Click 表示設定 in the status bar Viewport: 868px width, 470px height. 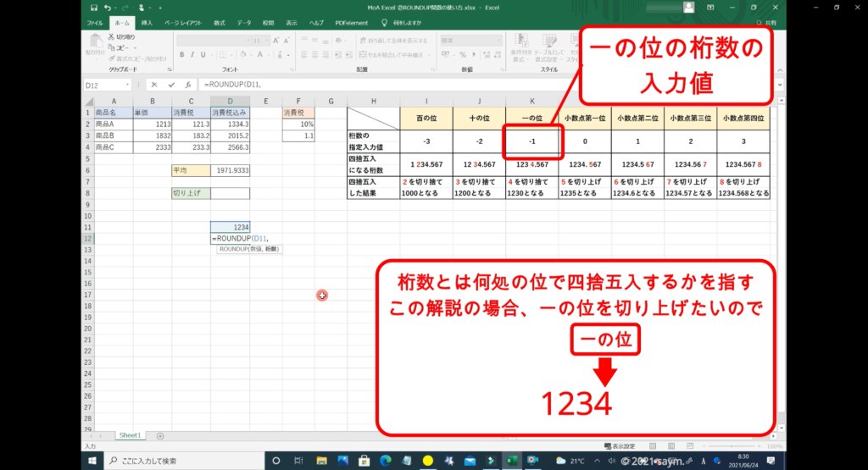coord(626,445)
